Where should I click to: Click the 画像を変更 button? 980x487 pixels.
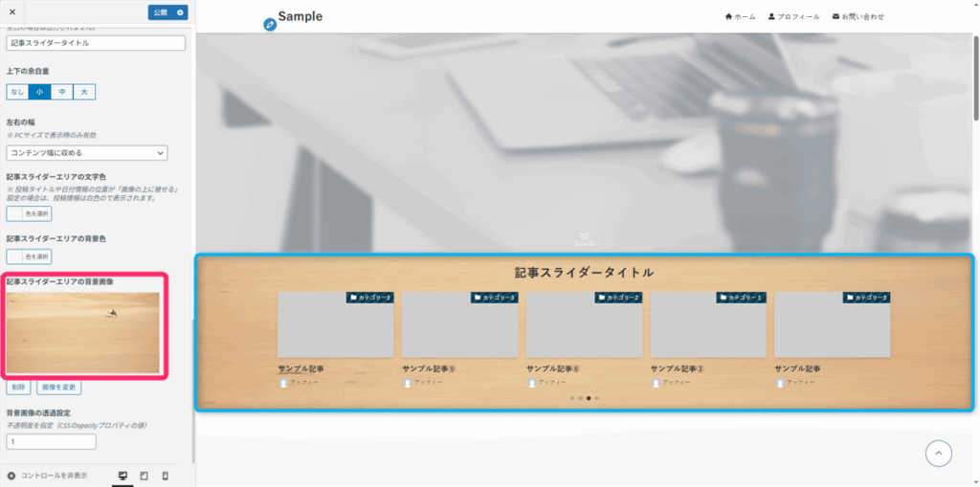58,387
